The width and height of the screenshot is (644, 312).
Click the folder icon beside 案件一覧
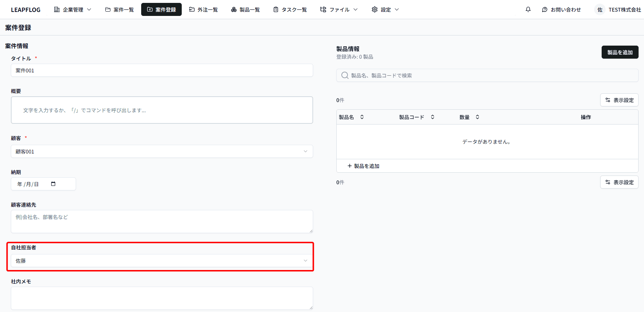click(108, 9)
